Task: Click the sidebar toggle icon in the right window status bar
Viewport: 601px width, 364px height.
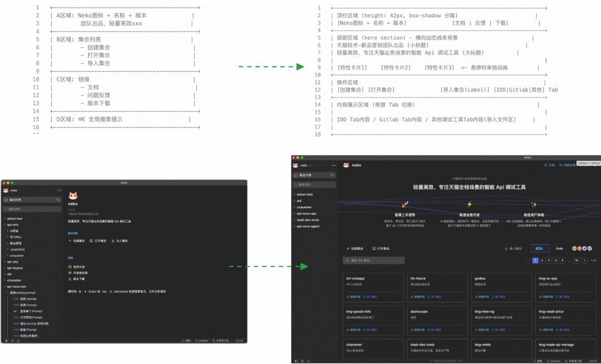Action: coord(296,361)
